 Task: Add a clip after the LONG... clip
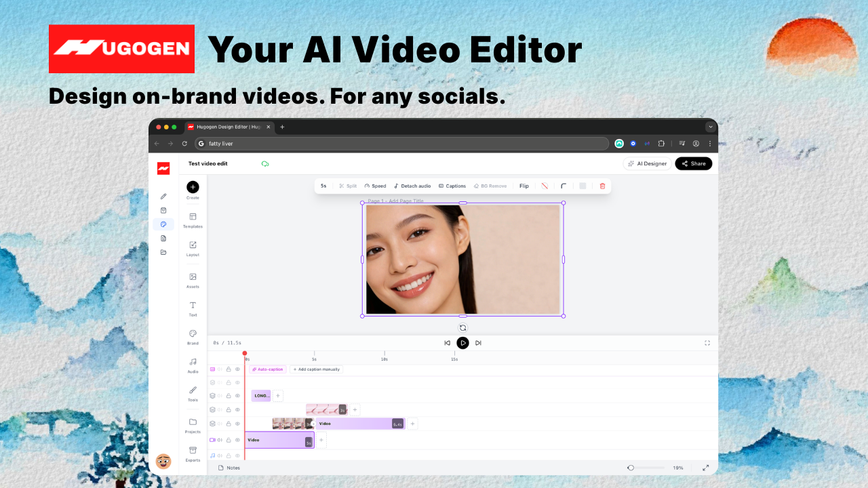278,396
